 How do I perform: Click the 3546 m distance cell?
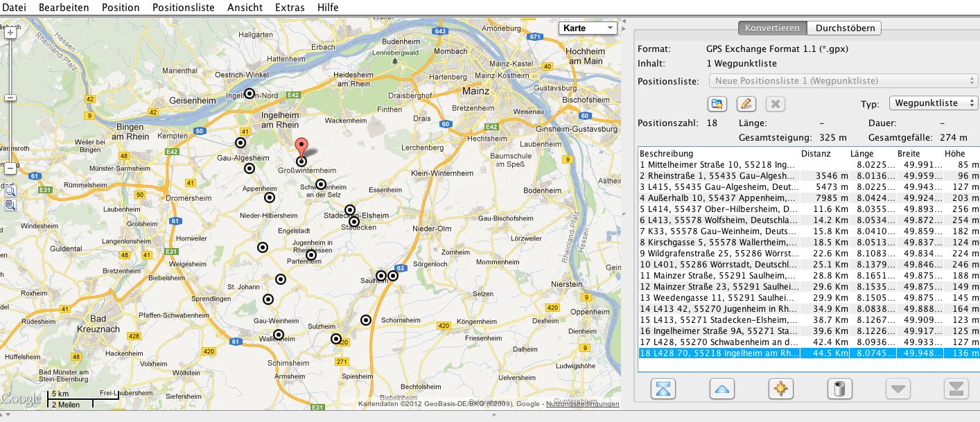coord(825,176)
